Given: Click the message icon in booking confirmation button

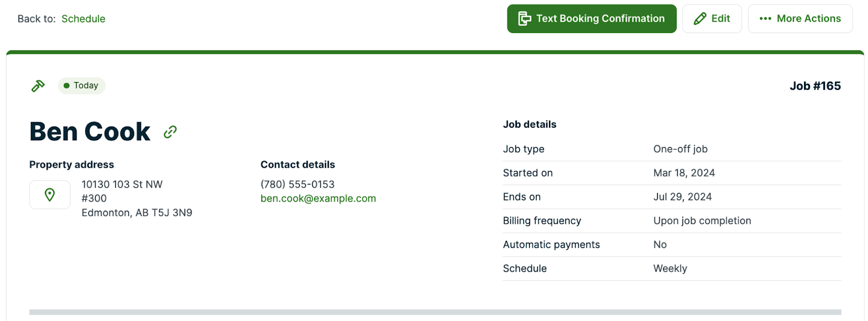Looking at the screenshot, I should (x=524, y=19).
